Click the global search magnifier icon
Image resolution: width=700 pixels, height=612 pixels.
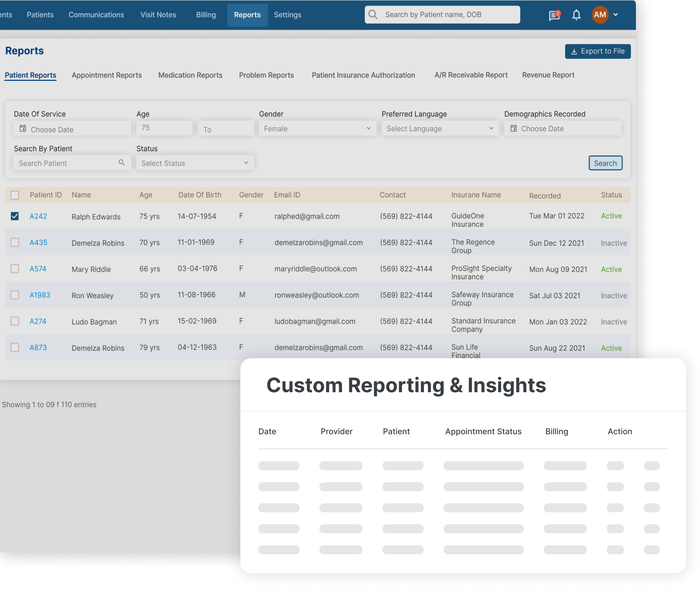373,14
